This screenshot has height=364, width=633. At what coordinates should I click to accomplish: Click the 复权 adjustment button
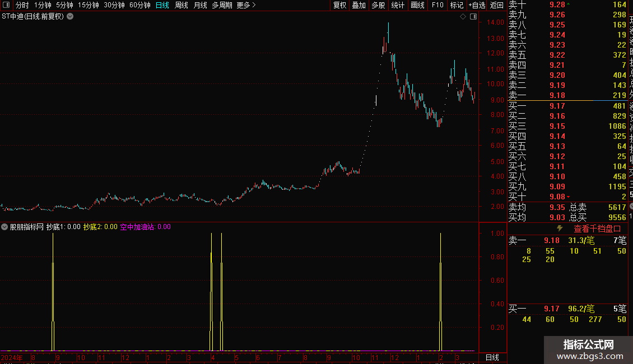point(339,5)
